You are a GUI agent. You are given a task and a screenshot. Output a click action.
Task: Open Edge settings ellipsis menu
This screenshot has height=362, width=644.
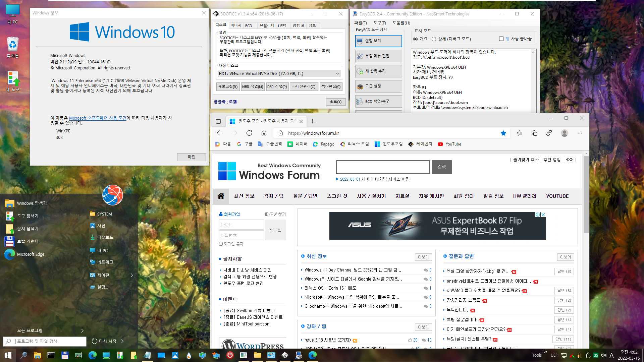pos(580,133)
